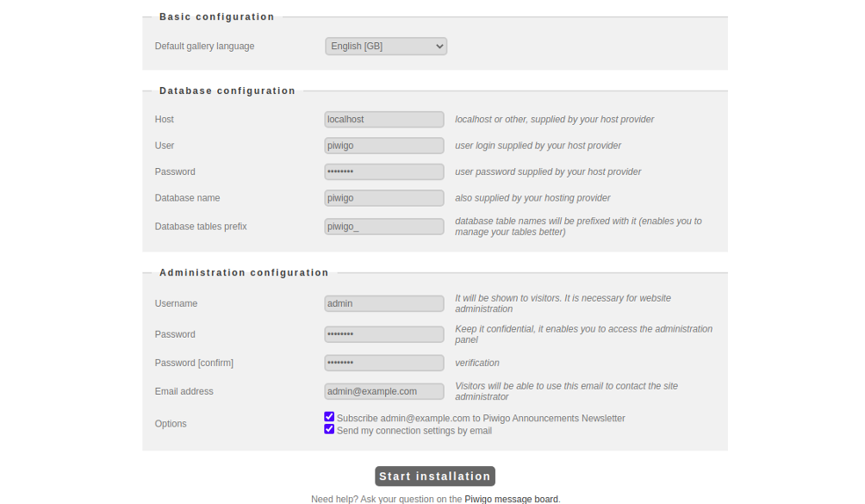Screen dimensions: 865x504
Task: Click the Default gallery language label
Action: point(205,47)
